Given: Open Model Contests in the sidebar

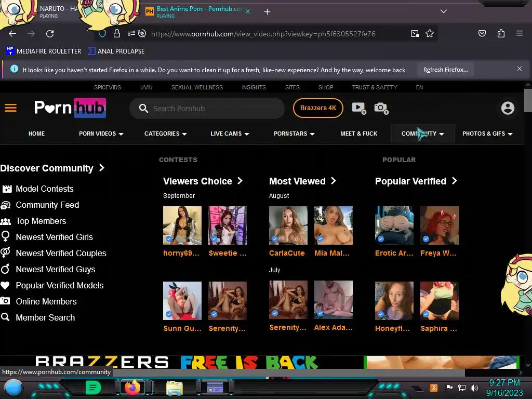Looking at the screenshot, I should [x=45, y=189].
